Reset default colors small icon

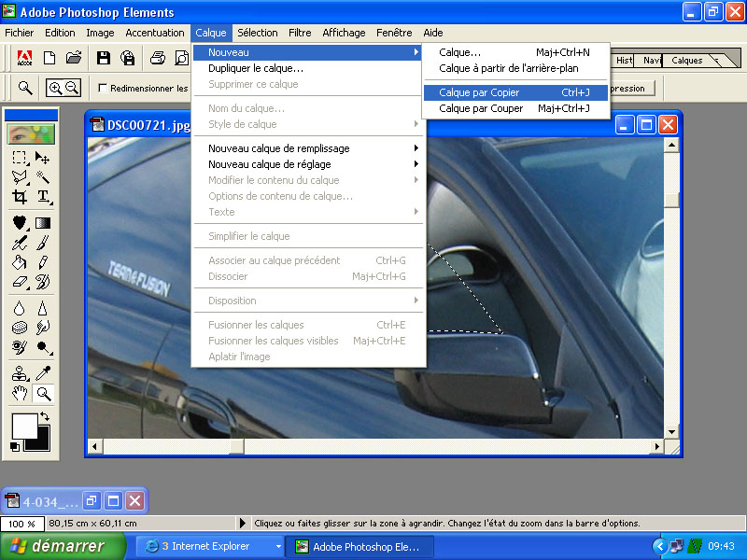tap(15, 447)
